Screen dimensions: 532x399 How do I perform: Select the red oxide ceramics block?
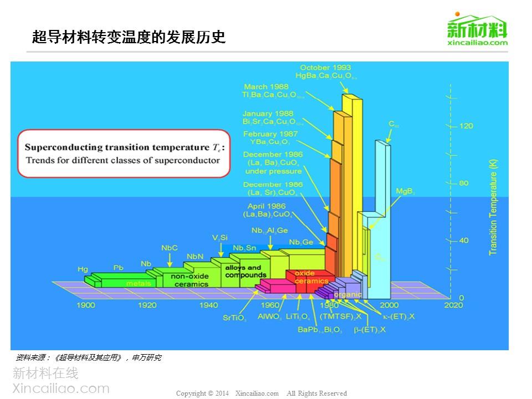[x=304, y=277]
